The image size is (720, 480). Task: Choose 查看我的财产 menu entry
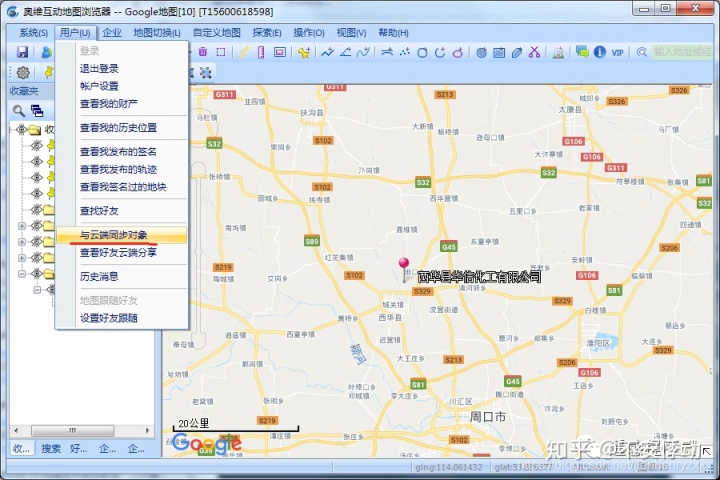[x=122, y=103]
